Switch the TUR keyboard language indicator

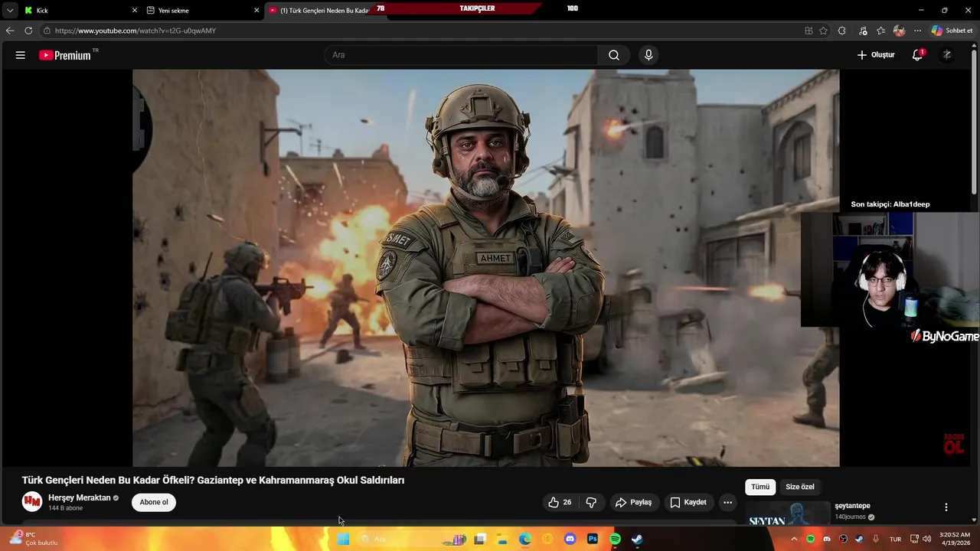tap(895, 539)
